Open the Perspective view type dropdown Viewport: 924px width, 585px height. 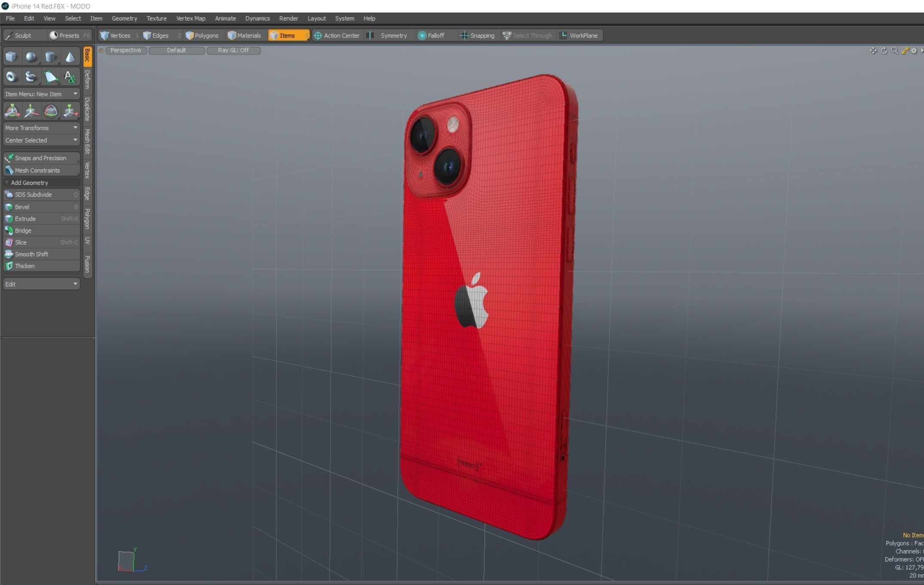pos(126,50)
